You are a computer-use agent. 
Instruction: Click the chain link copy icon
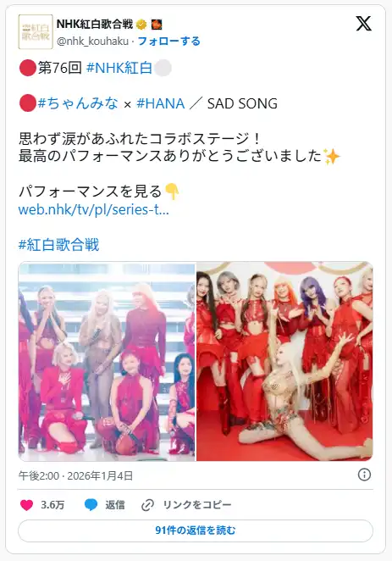[x=147, y=505]
